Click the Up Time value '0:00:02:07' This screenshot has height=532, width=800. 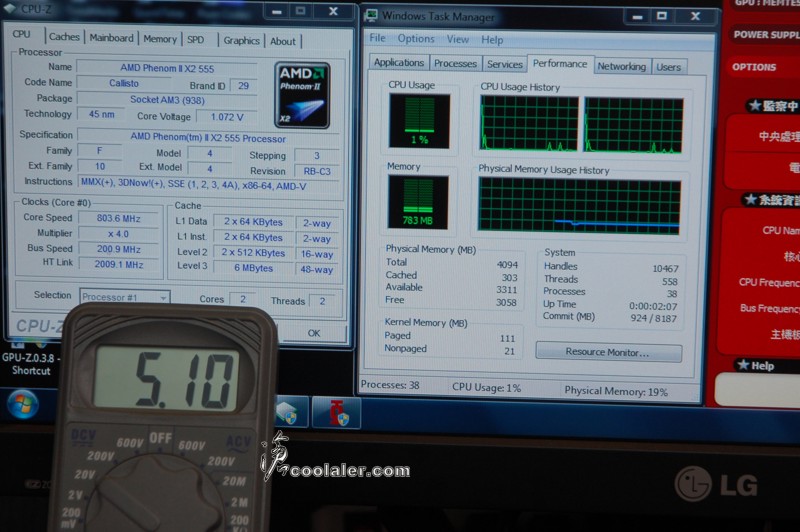pos(653,307)
